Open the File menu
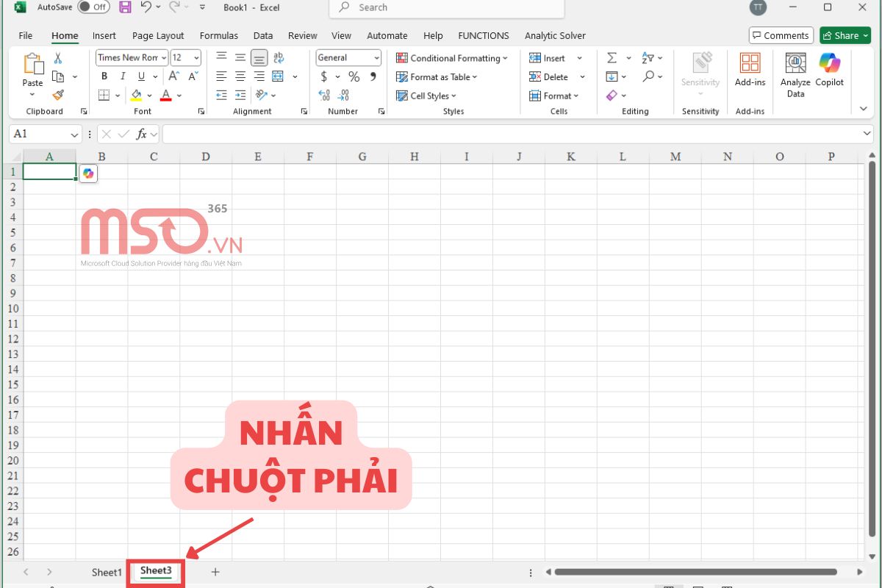The width and height of the screenshot is (882, 588). (x=26, y=35)
